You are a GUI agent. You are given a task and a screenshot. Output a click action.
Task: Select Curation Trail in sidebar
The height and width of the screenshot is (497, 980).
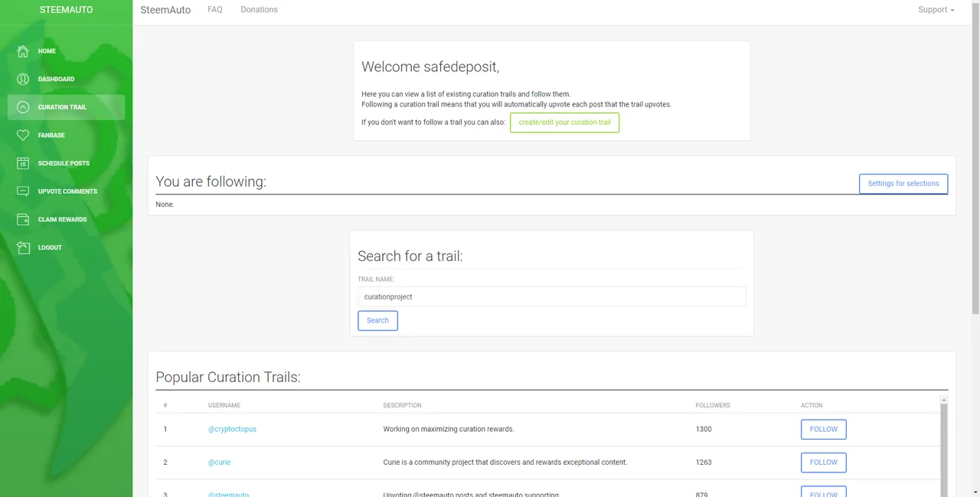[66, 107]
